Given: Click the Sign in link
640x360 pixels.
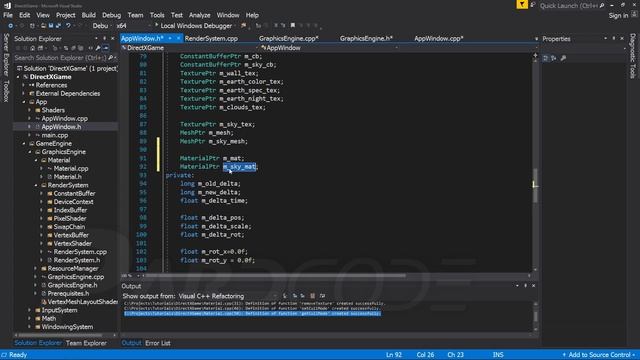Looking at the screenshot, I should 618,16.
